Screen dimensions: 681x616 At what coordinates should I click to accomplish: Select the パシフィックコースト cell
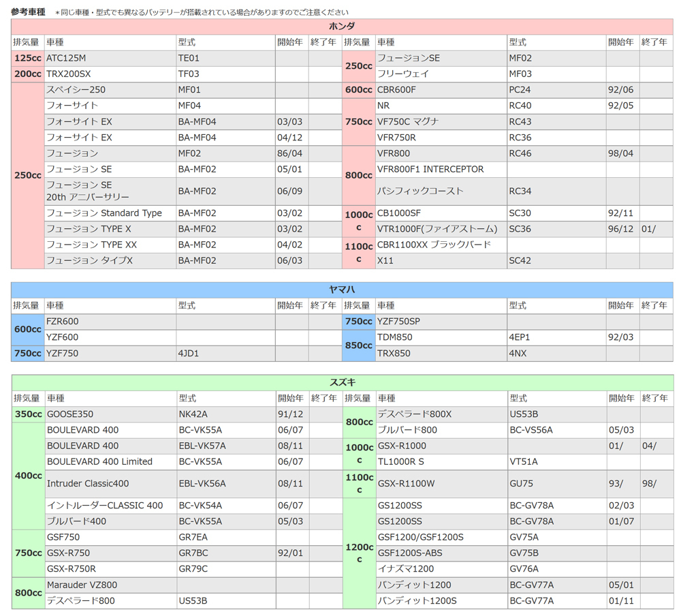[x=441, y=191]
